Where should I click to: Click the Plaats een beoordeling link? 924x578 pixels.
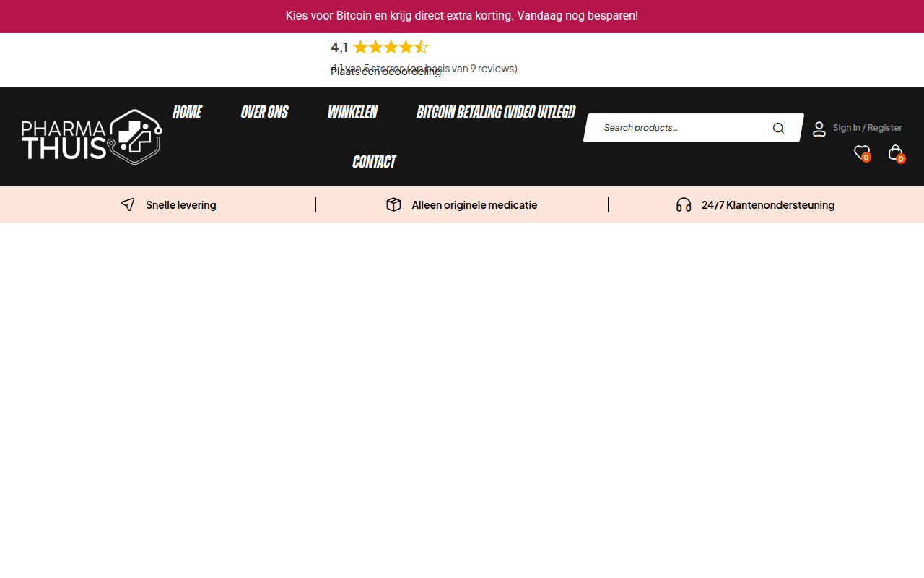click(385, 72)
